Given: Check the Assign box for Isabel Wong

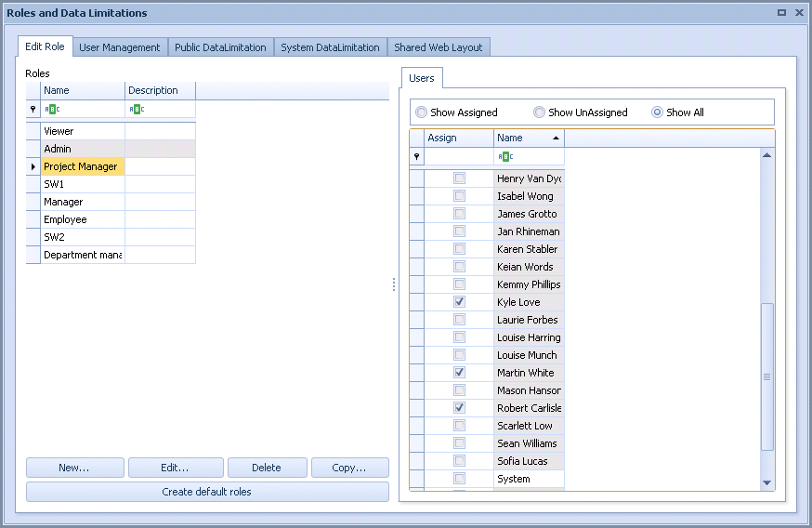Looking at the screenshot, I should (x=459, y=196).
